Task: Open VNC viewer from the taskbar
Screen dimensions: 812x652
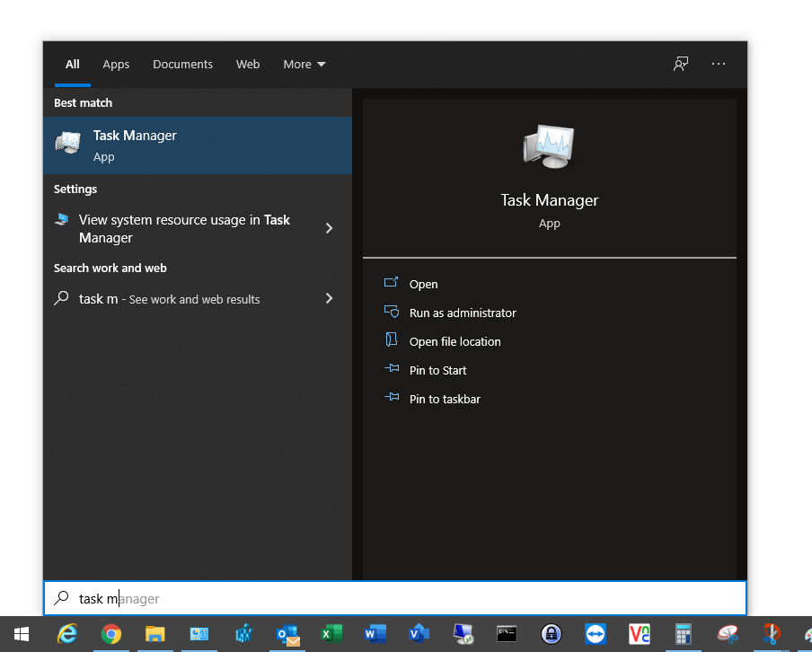Action: click(x=639, y=634)
